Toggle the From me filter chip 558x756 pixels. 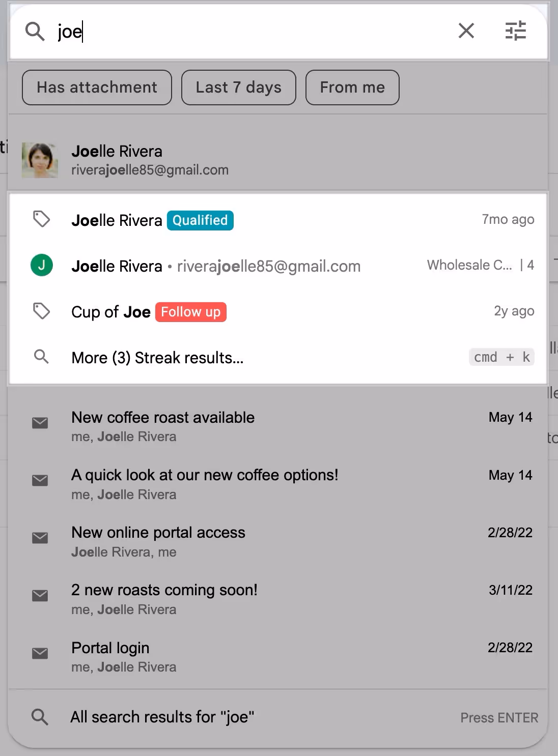point(352,87)
